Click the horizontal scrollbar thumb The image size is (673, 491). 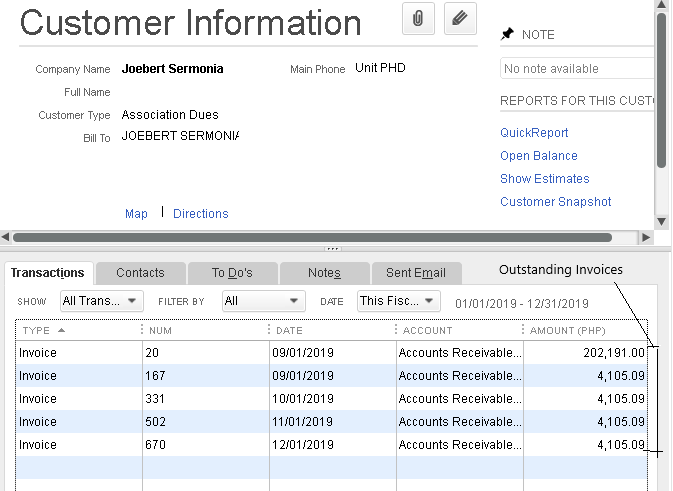tap(312, 237)
